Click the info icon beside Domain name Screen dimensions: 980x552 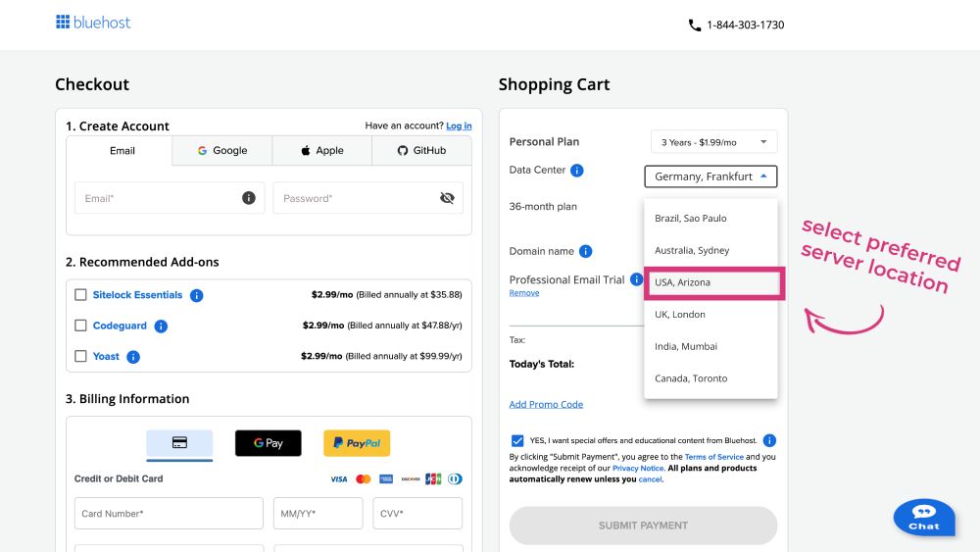pyautogui.click(x=586, y=251)
